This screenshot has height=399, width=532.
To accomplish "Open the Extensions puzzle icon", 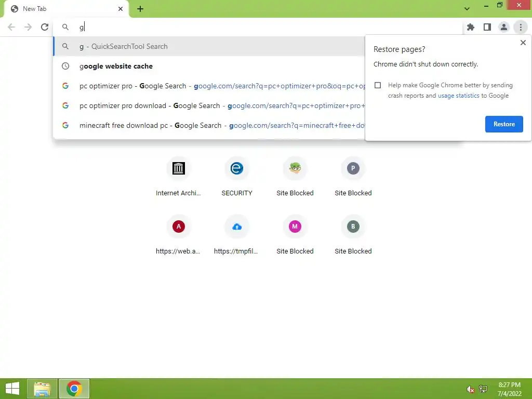I will [471, 27].
